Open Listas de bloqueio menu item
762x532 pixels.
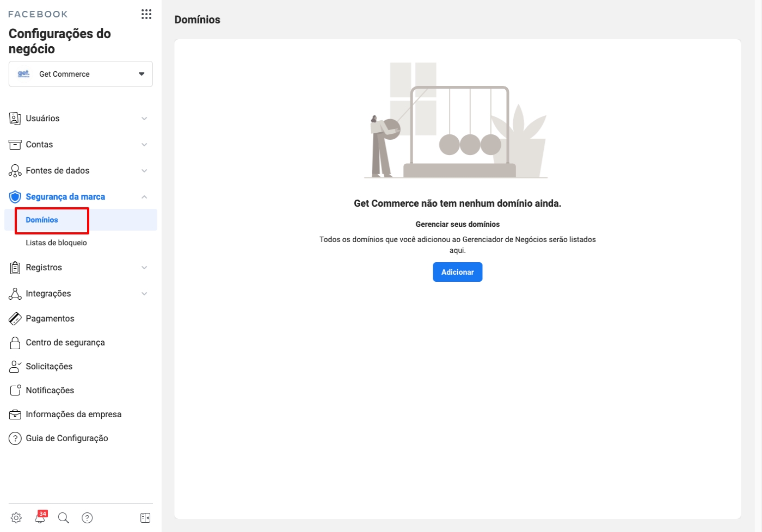pyautogui.click(x=56, y=243)
